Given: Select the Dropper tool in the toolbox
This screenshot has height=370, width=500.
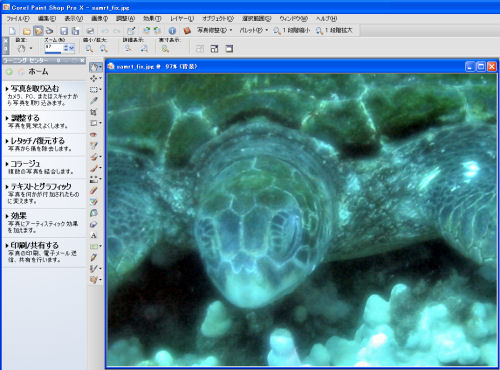Looking at the screenshot, I should (x=94, y=101).
